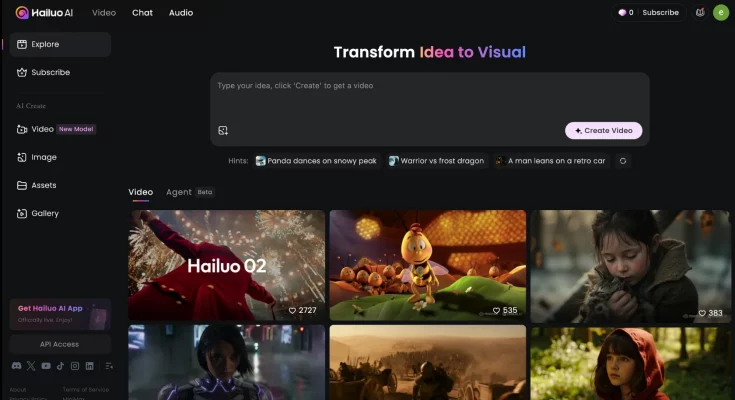Open the Discord social link

click(x=16, y=366)
